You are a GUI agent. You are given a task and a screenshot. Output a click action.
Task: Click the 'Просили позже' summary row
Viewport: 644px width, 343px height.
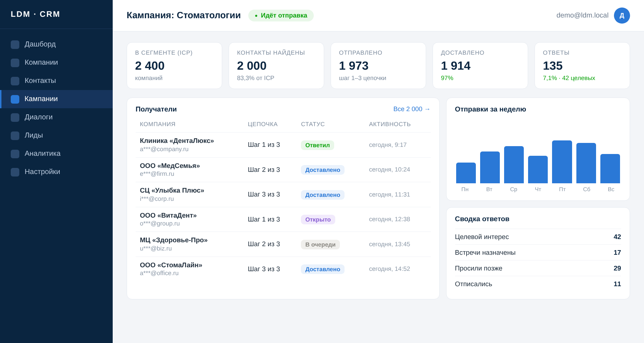538,268
